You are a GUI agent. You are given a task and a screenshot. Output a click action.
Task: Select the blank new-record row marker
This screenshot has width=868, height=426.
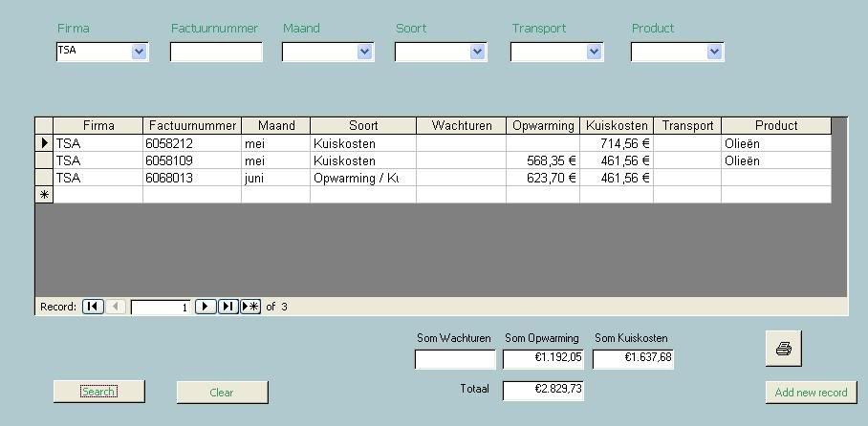44,195
